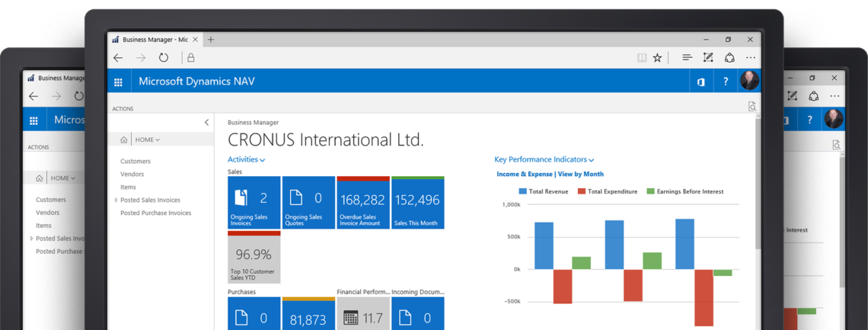This screenshot has width=868, height=330.
Task: Click the search page icon below header
Action: coord(752,107)
